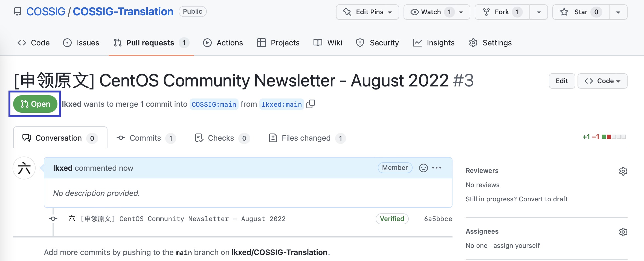The image size is (644, 261).
Task: Open the Fork options dropdown arrow
Action: 539,12
